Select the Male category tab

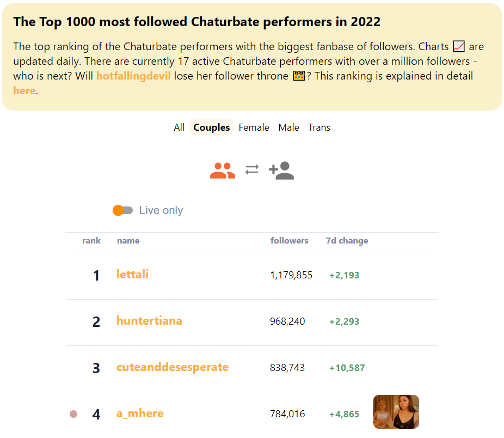pyautogui.click(x=288, y=127)
